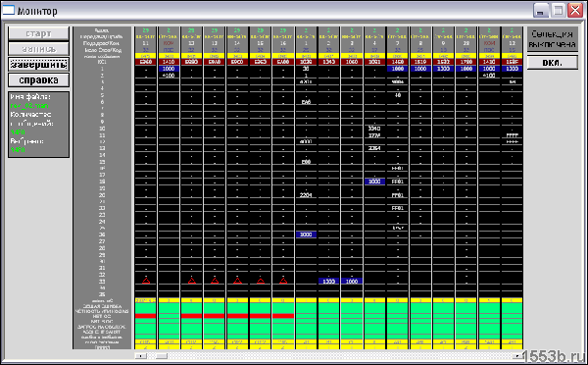
Task: Click the leftmost red status bar in НЕТ ОС row
Action: point(145,316)
